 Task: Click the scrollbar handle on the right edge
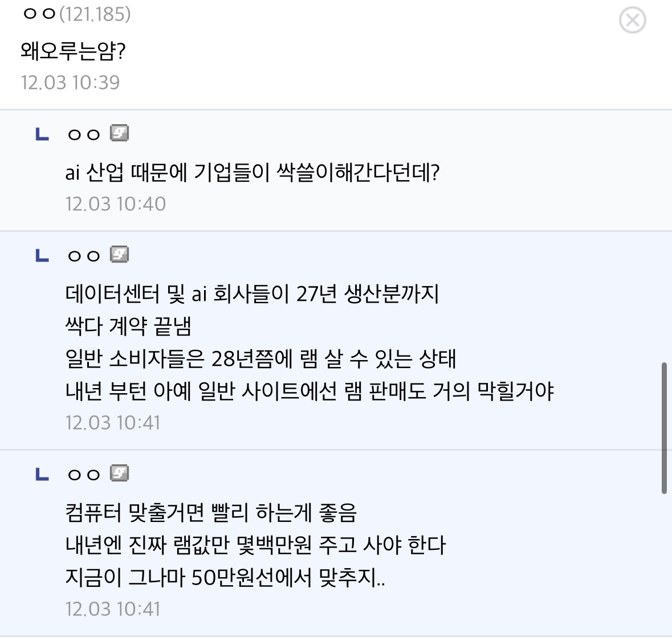click(665, 422)
